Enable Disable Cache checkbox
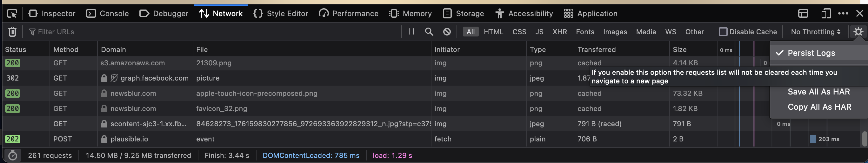 click(x=723, y=32)
